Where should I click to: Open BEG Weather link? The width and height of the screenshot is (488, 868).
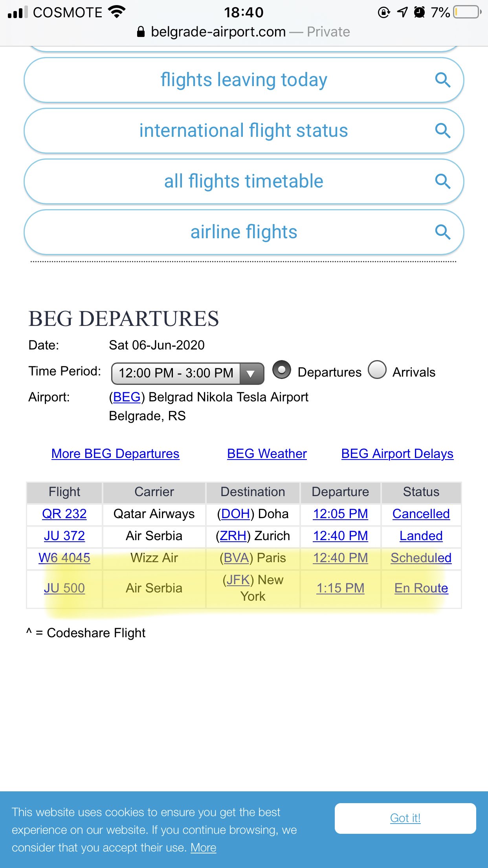(x=267, y=454)
